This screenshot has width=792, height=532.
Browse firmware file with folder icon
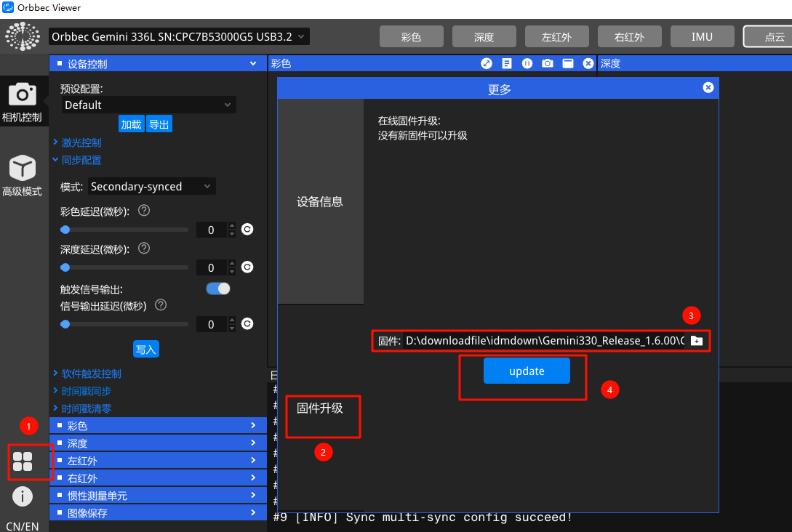pos(697,341)
